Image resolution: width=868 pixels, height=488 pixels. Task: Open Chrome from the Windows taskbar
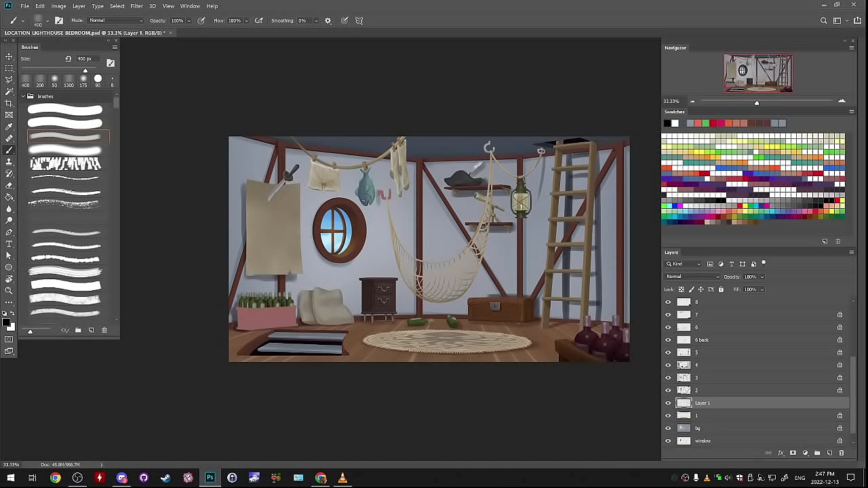[x=56, y=478]
